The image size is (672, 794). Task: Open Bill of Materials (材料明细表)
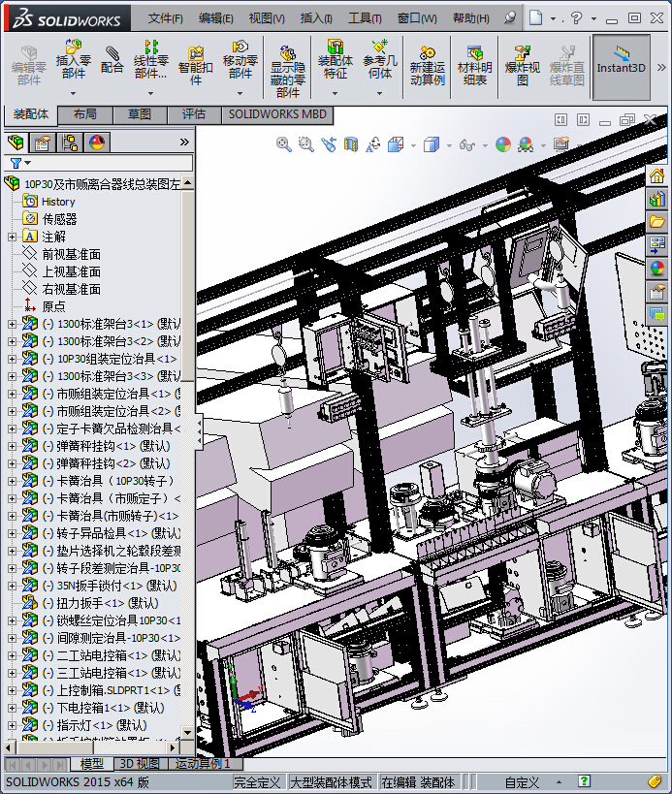(474, 66)
